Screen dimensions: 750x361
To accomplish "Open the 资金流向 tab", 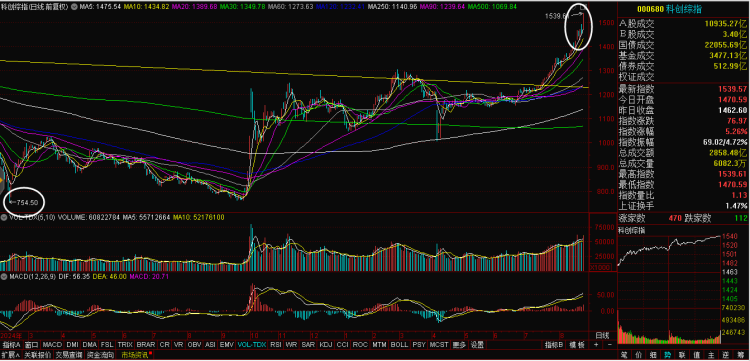I will pos(100,355).
